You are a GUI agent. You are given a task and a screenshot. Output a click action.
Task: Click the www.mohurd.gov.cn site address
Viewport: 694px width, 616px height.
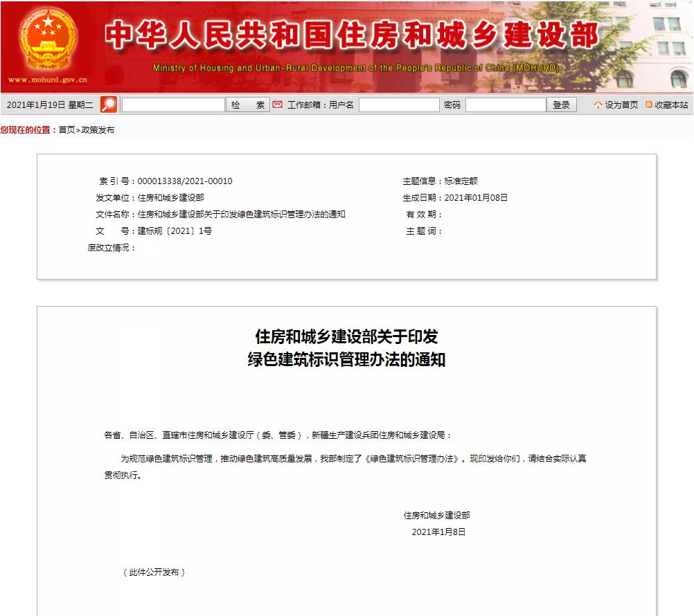coord(47,80)
